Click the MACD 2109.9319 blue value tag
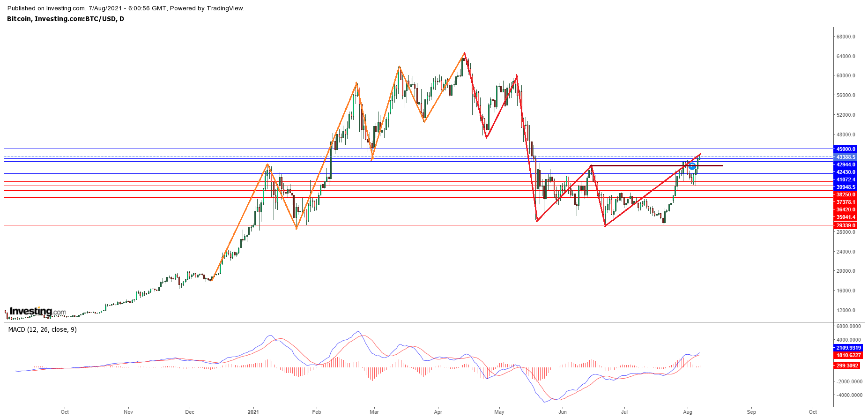The height and width of the screenshot is (418, 868). pos(848,348)
